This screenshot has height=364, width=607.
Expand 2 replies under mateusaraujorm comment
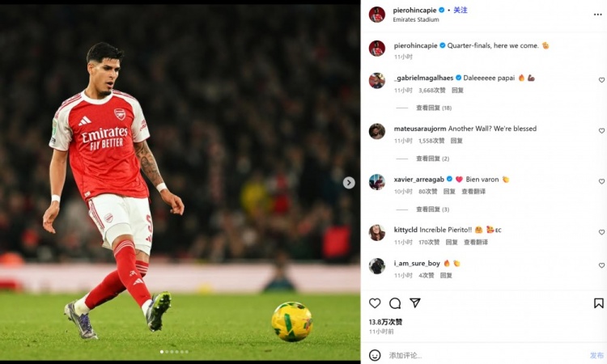click(x=432, y=159)
